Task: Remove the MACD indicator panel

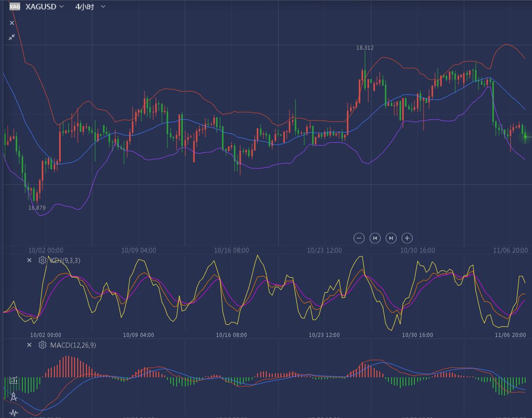Action: click(29, 345)
